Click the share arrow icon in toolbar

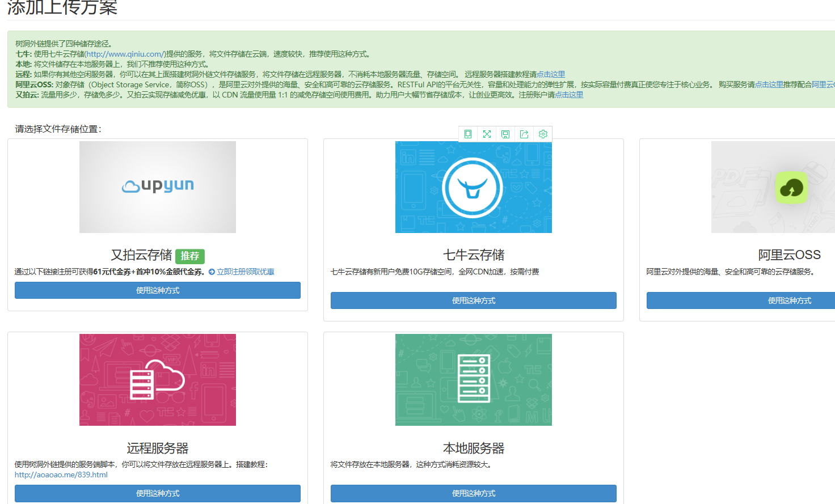point(524,134)
